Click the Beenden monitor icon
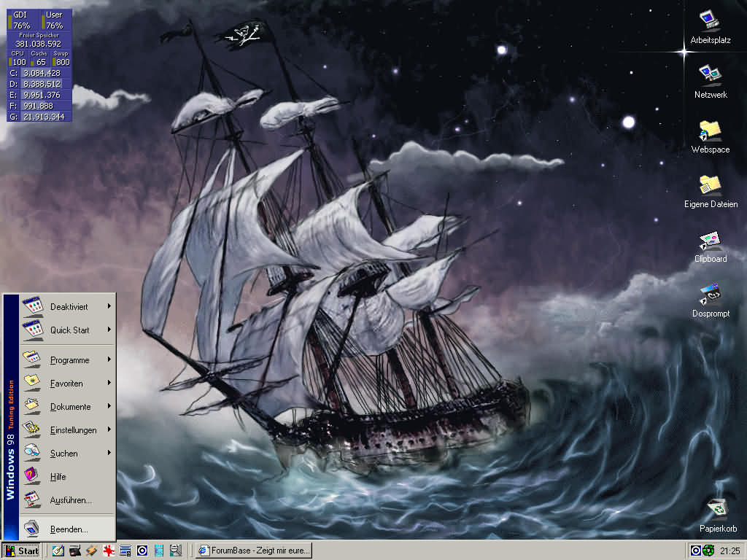This screenshot has height=560, width=747. click(32, 529)
